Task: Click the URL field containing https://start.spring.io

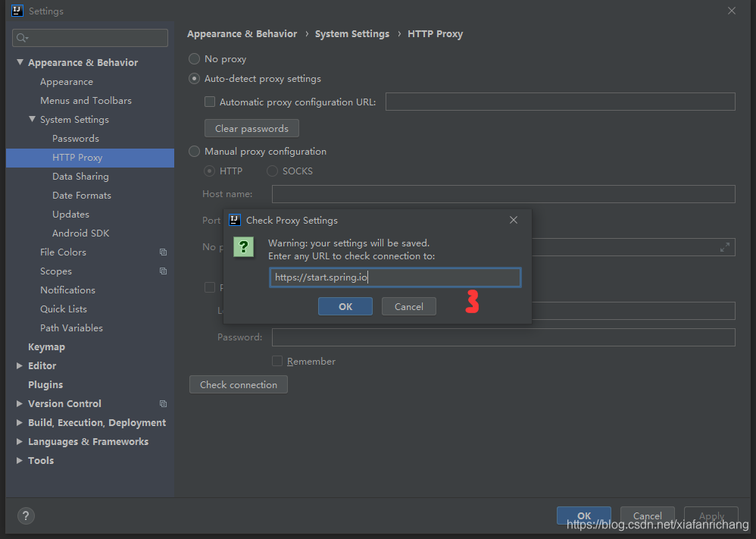Action: (395, 277)
